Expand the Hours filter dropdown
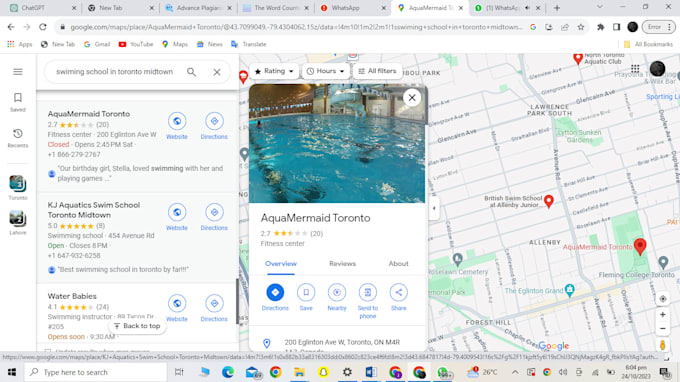 (x=326, y=71)
